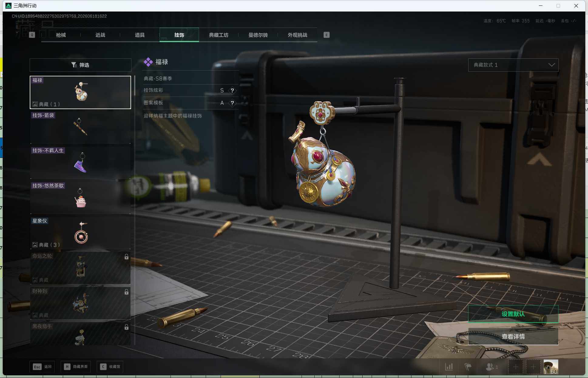588x378 pixels.
Task: Select the active 挂饰 tab
Action: pos(179,35)
